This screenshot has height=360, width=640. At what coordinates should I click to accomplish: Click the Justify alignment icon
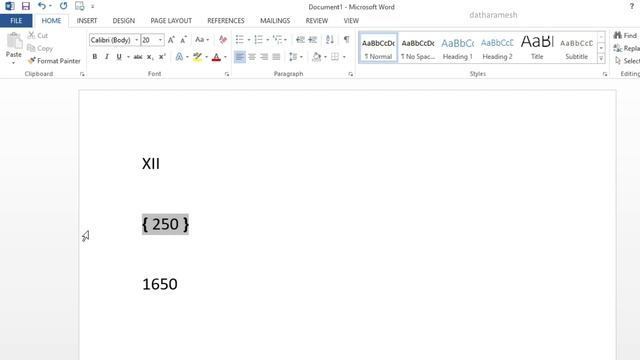[276, 57]
